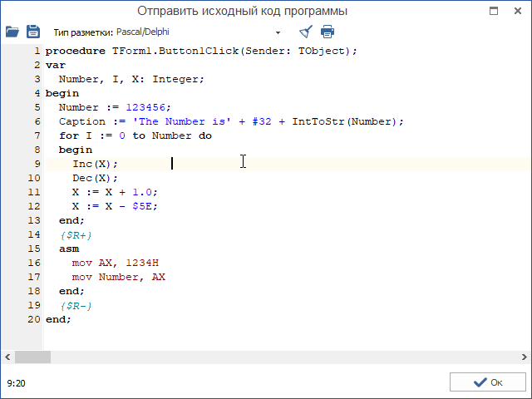Close the source code dialog
The image size is (532, 399).
click(x=519, y=11)
